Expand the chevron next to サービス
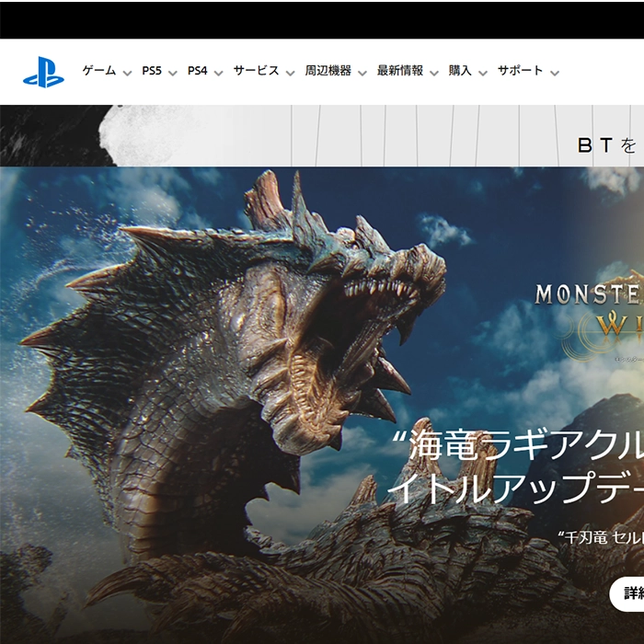644x644 pixels. [x=291, y=73]
